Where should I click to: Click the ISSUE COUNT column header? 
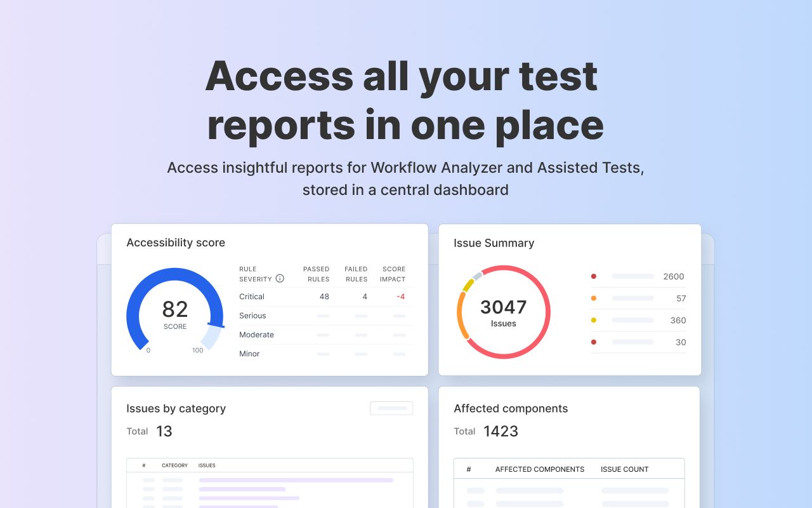[625, 469]
